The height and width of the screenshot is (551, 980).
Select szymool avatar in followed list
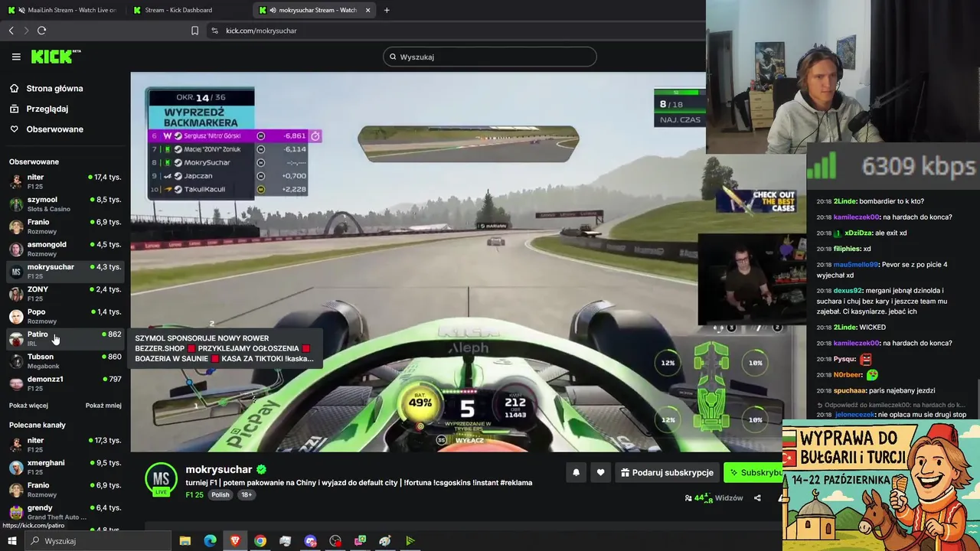16,204
